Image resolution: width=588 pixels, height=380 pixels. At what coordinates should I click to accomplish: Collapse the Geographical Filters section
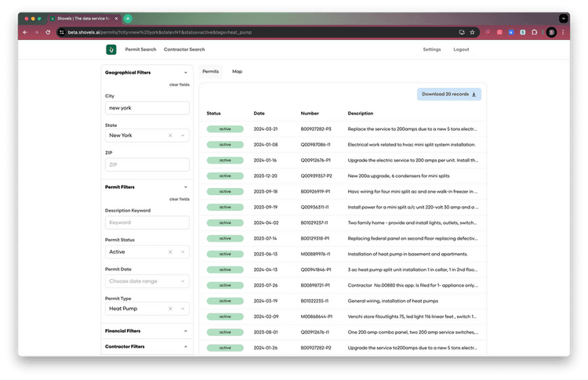point(185,72)
